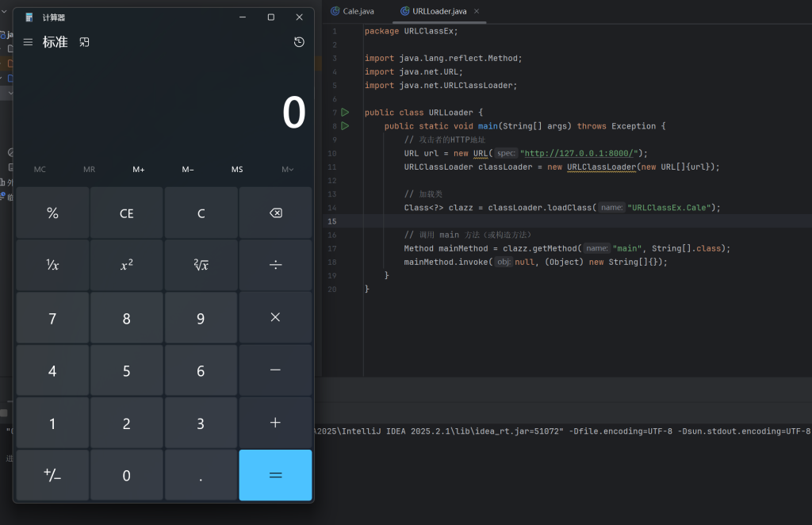Run the URLLoader class from gutter arrow
This screenshot has width=812, height=525.
(345, 113)
